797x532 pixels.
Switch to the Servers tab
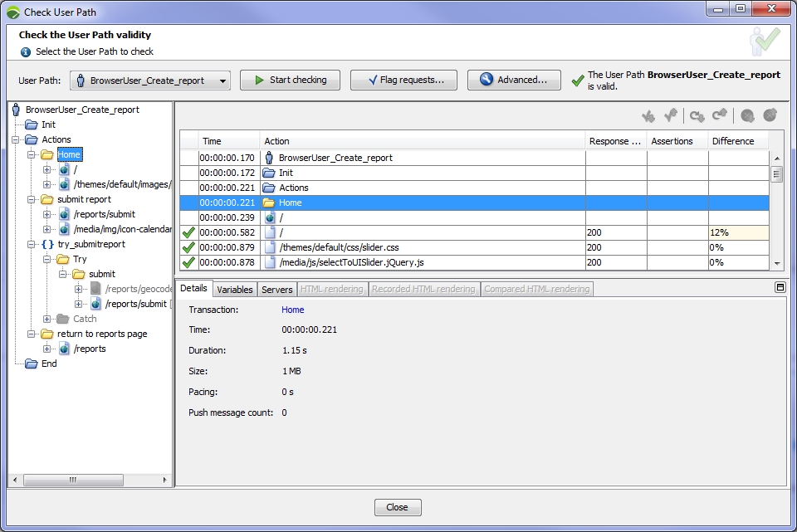coord(276,289)
